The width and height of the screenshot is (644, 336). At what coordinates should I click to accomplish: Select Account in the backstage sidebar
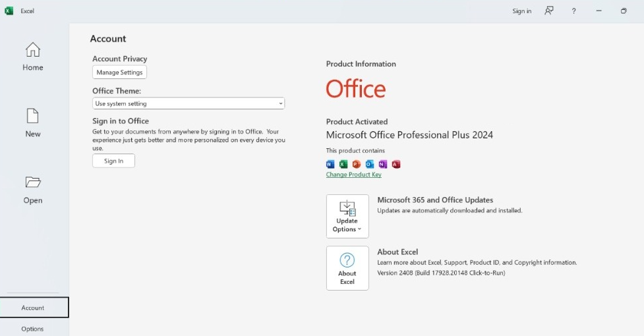click(x=34, y=308)
